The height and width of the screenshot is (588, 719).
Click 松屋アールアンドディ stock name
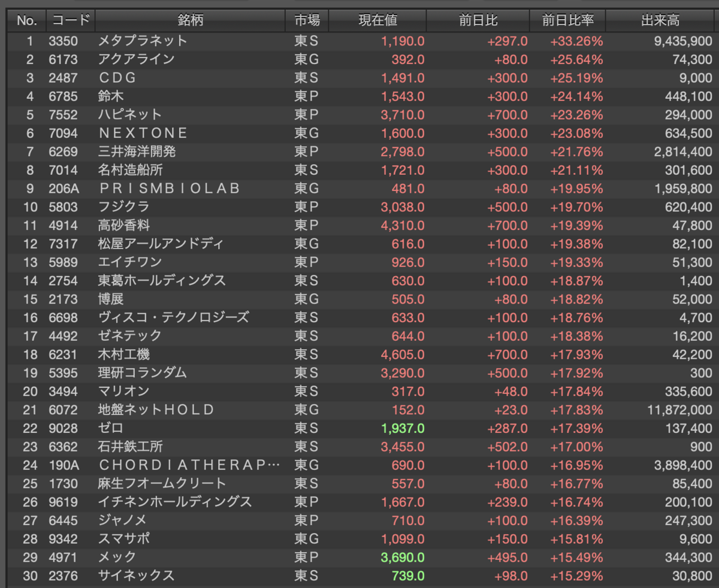[161, 245]
